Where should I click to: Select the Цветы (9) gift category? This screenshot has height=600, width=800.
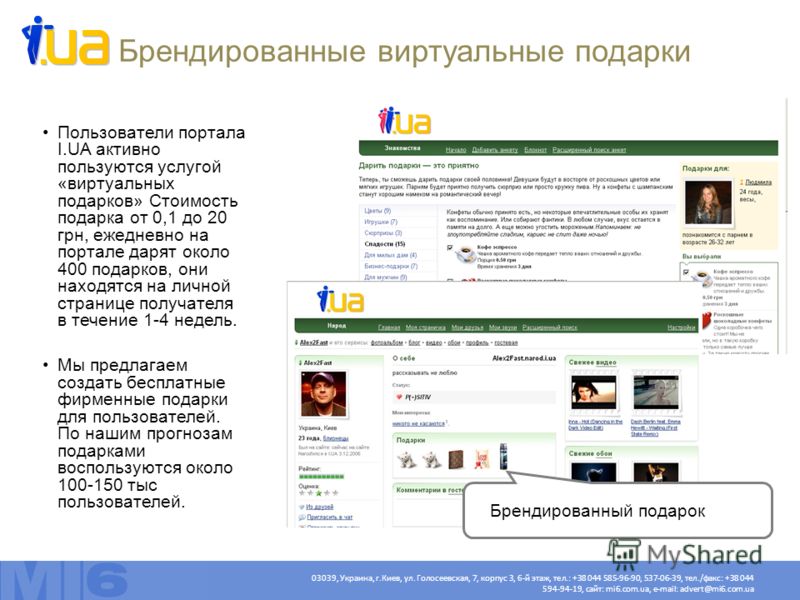[x=378, y=211]
